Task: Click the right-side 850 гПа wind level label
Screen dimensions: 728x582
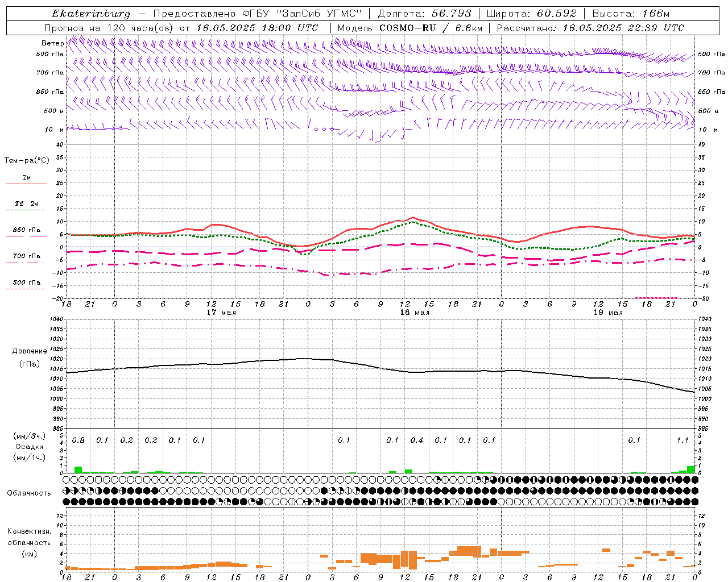Action: coord(712,92)
